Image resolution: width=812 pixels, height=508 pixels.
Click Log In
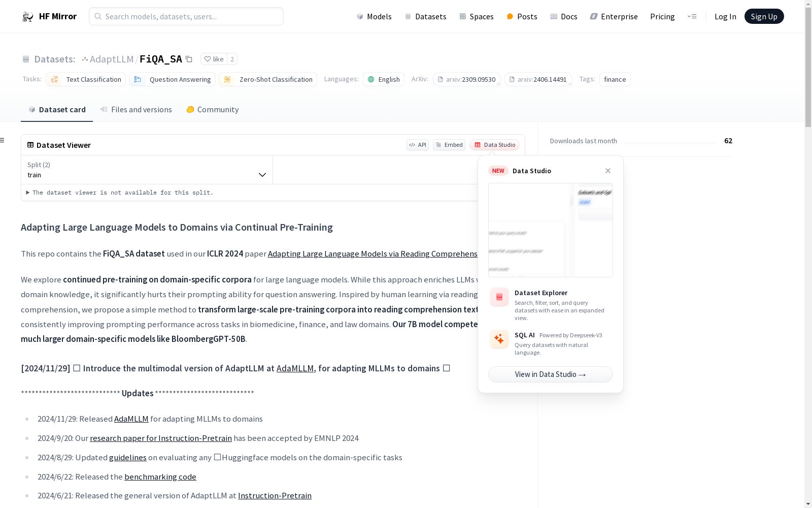(x=725, y=16)
